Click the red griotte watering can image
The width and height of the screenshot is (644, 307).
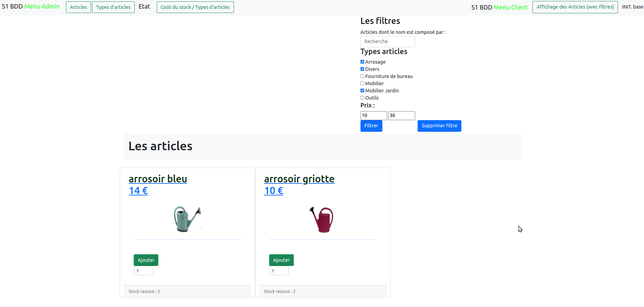pyautogui.click(x=322, y=219)
